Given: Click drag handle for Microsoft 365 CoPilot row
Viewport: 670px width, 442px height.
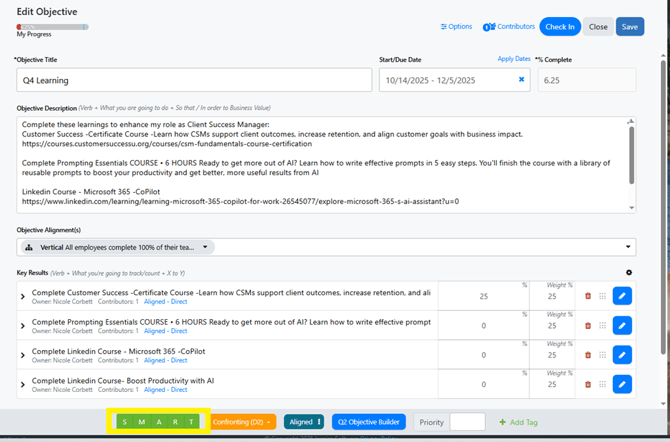Looking at the screenshot, I should pyautogui.click(x=603, y=355).
